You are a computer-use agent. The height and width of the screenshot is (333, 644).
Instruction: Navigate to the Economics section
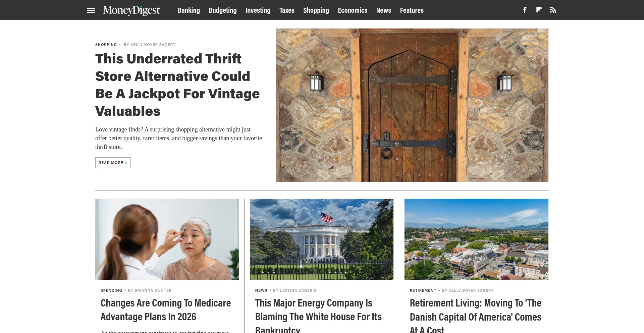click(353, 10)
